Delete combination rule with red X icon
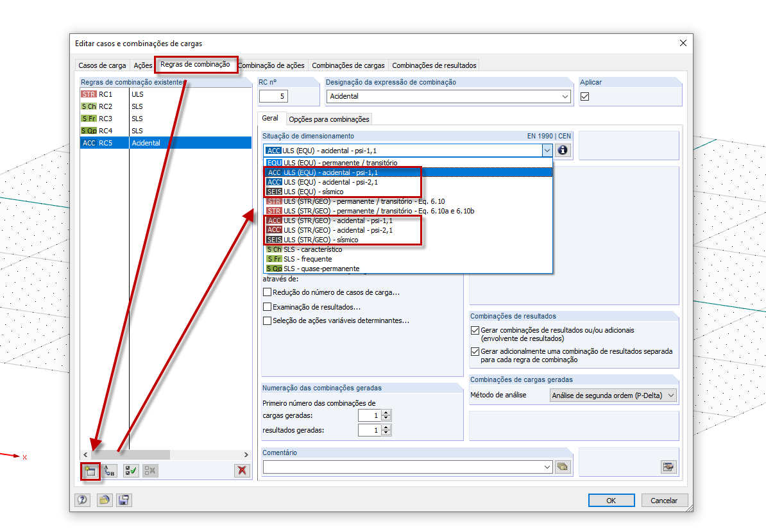This screenshot has width=766, height=532. tap(242, 471)
